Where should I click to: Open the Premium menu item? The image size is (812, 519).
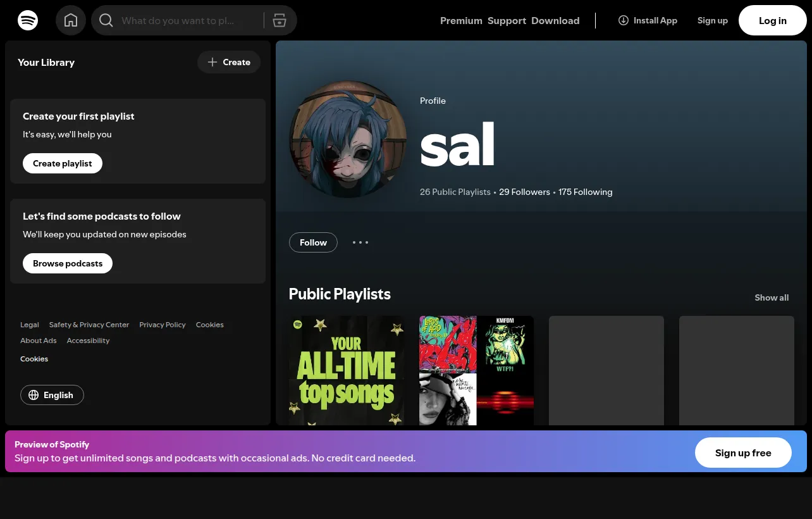pos(461,20)
